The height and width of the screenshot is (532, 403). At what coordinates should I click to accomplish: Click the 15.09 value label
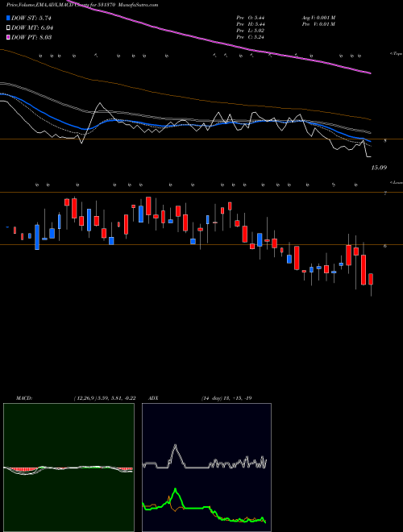[380, 168]
